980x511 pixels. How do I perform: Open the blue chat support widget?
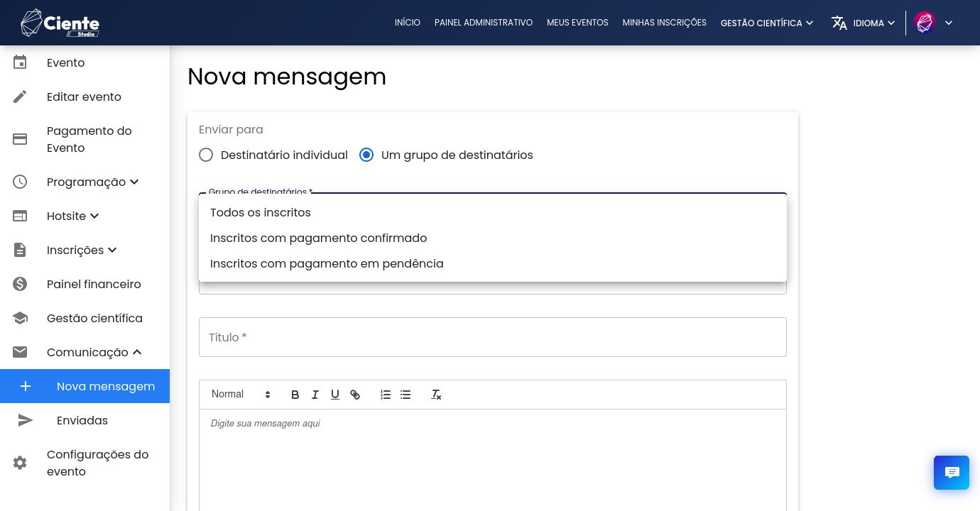pos(951,473)
